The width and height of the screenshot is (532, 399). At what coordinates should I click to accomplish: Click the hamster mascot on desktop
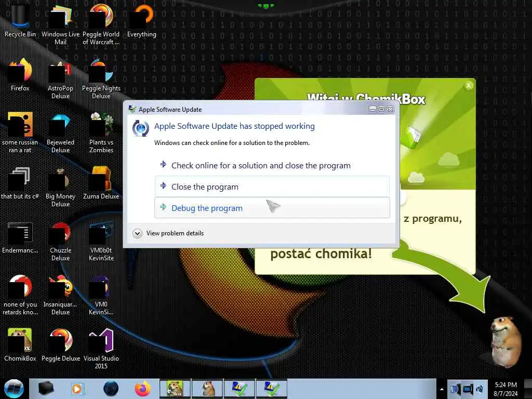[506, 342]
